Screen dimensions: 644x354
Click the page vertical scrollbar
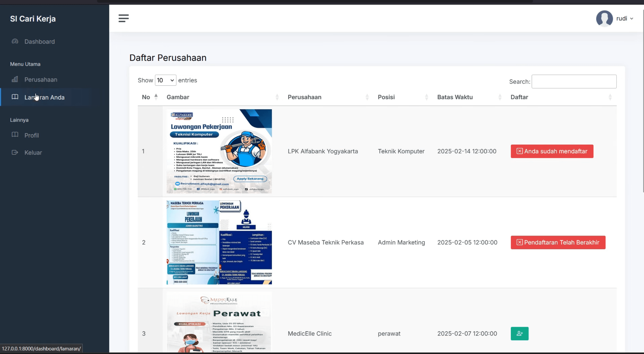coord(643,101)
